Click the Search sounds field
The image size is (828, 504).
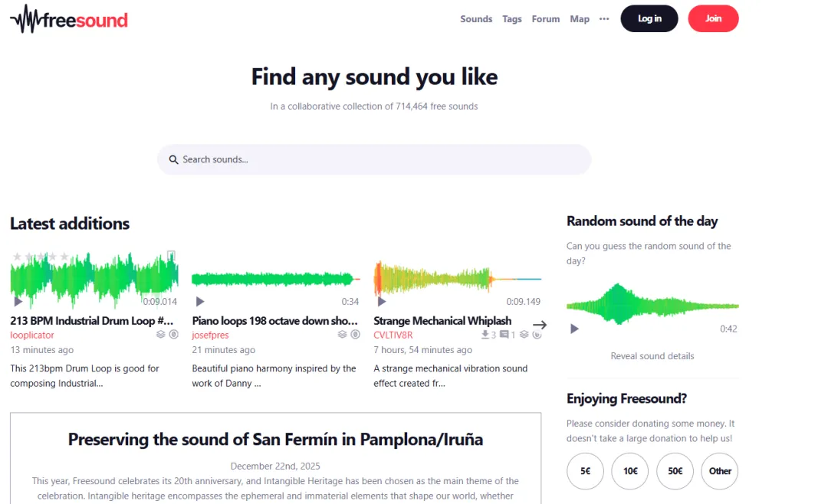(x=374, y=159)
